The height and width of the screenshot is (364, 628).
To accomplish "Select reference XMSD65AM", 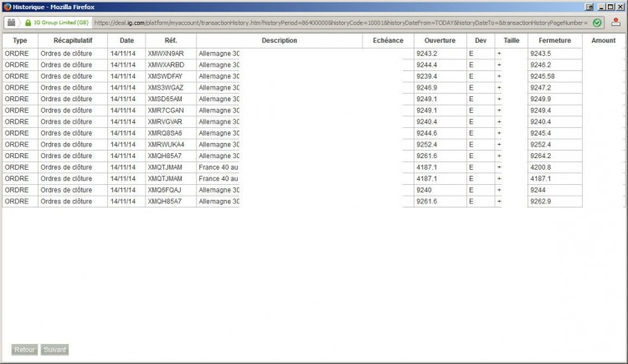I will pos(165,99).
